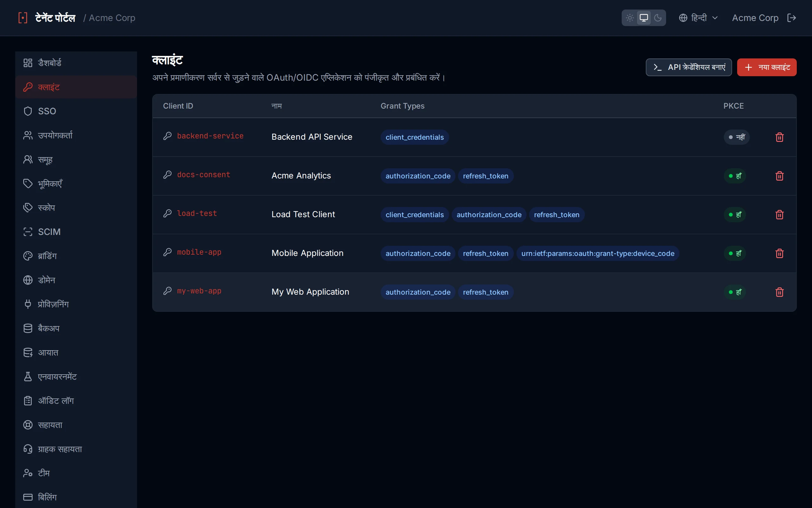The height and width of the screenshot is (508, 812).
Task: Delete the mobile-app client trash icon
Action: pyautogui.click(x=779, y=253)
